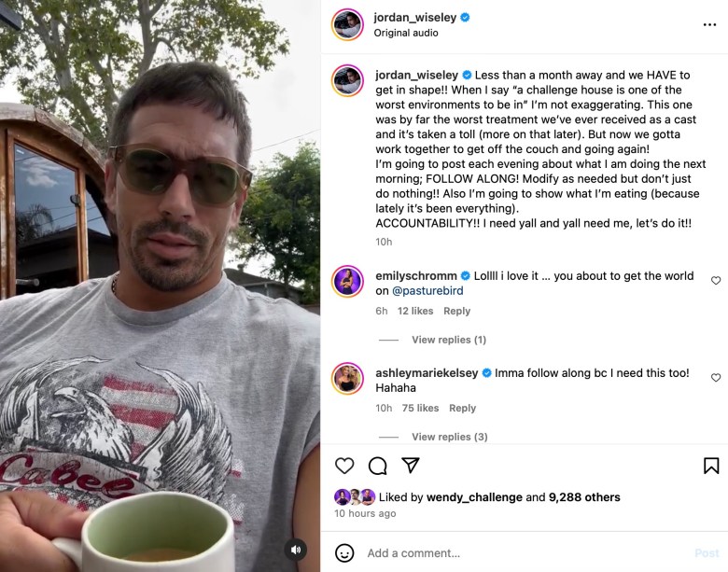Like ashleymariekelsey's comment heart
Image resolution: width=728 pixels, height=572 pixels.
coord(716,378)
